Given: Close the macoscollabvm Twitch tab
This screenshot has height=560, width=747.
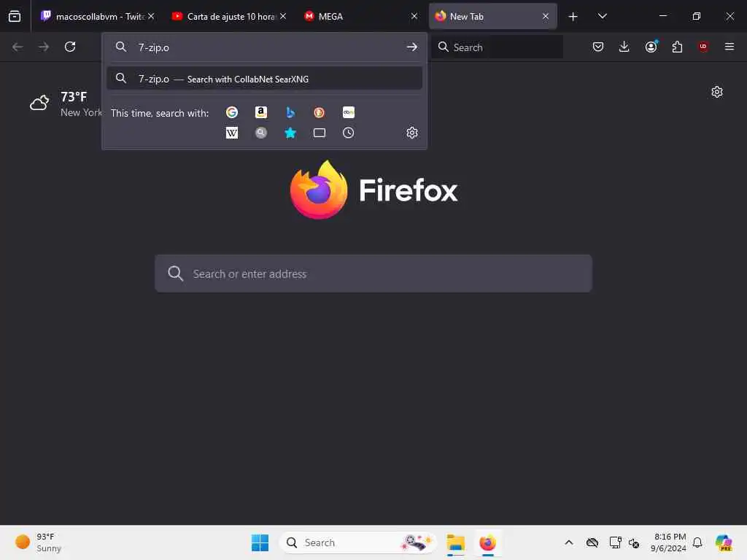Looking at the screenshot, I should 151,16.
